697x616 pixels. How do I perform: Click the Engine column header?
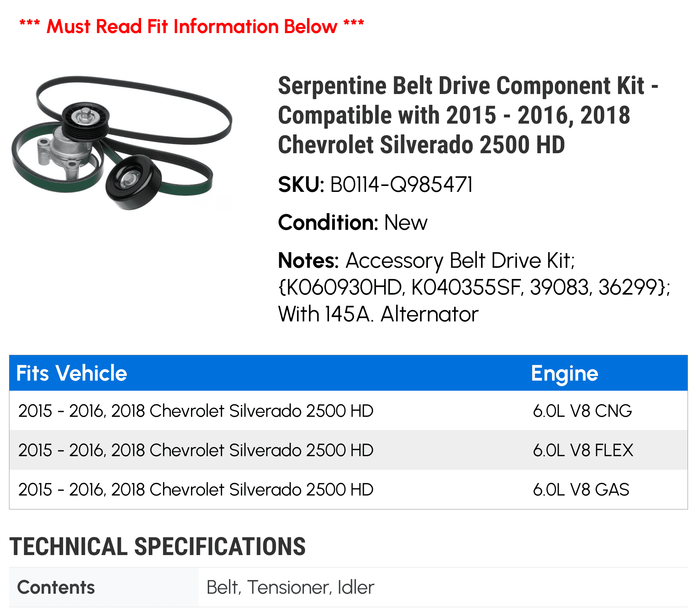pyautogui.click(x=565, y=374)
